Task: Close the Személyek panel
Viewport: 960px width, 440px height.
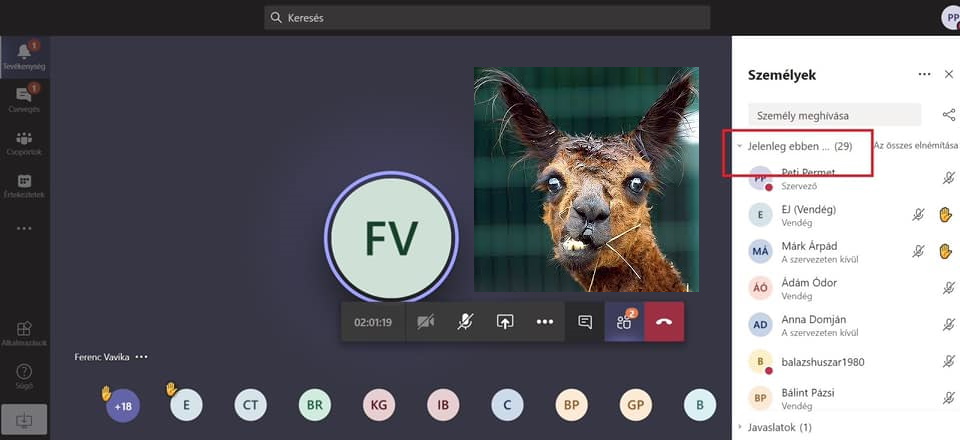Action: click(949, 75)
